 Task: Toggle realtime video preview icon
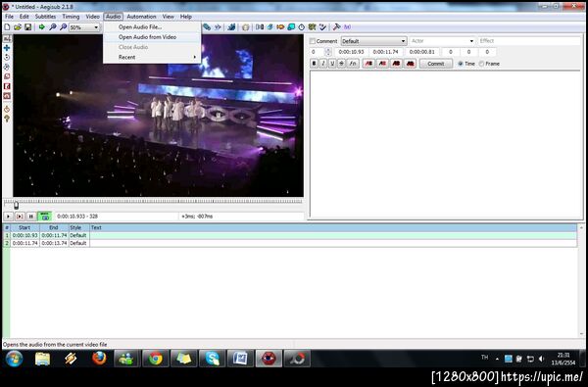[7, 109]
